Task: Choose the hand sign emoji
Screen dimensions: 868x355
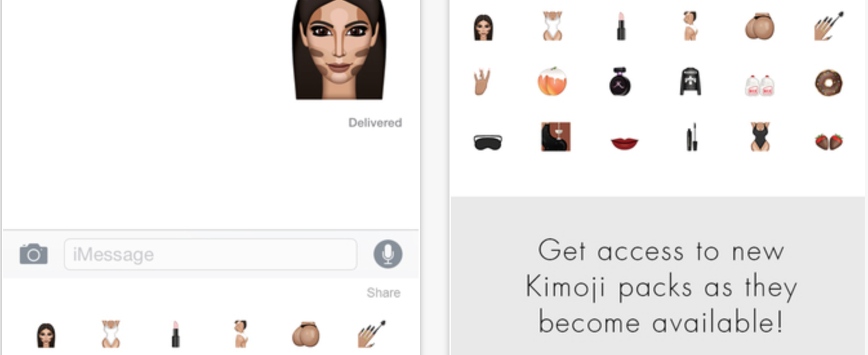Action: (482, 82)
